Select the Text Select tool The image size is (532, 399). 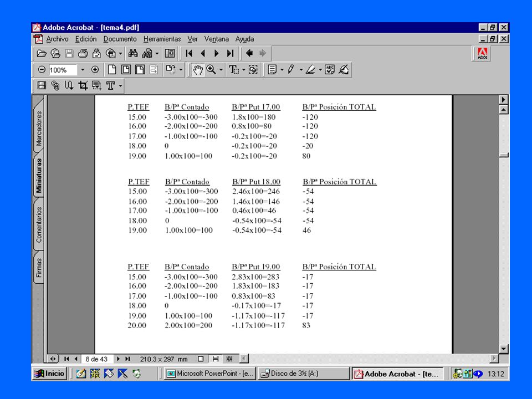tap(234, 70)
